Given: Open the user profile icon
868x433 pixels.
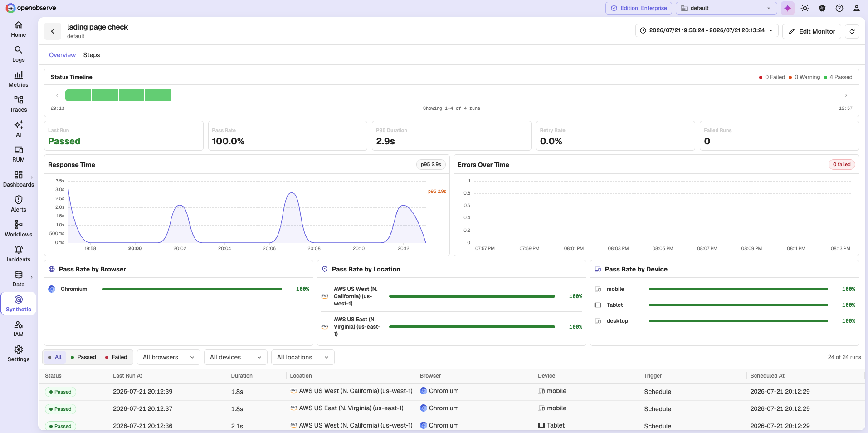Looking at the screenshot, I should point(857,8).
